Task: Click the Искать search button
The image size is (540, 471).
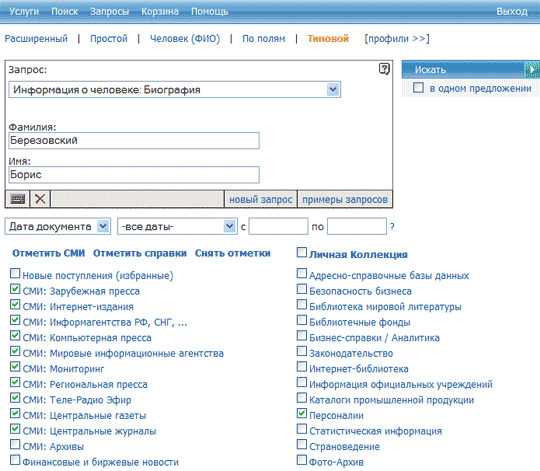Action: click(x=463, y=70)
